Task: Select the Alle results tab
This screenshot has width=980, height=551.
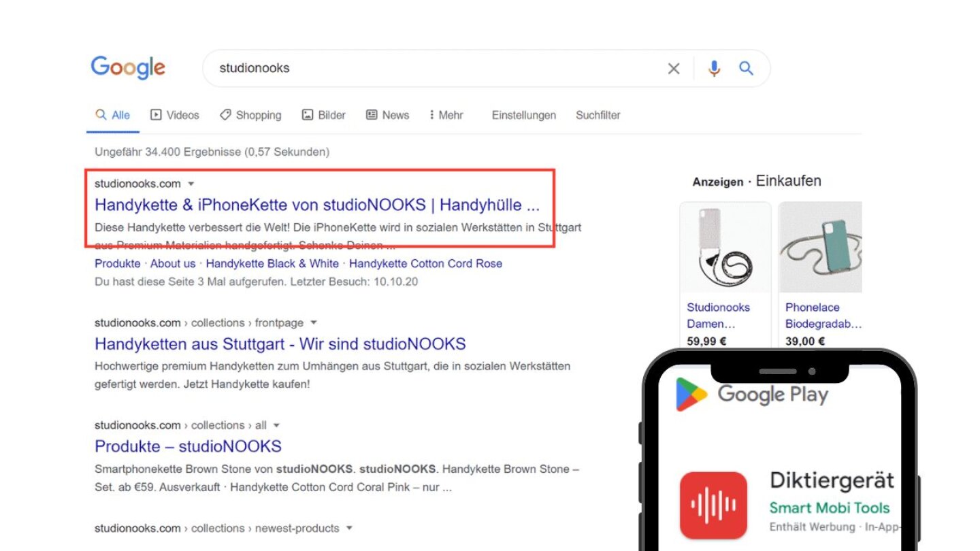Action: pyautogui.click(x=113, y=115)
